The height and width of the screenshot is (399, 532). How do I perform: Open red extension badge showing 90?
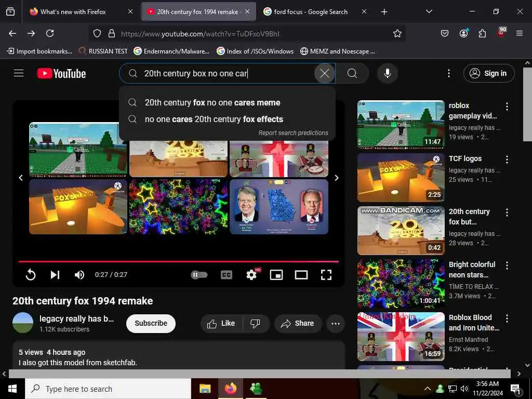coord(501,32)
